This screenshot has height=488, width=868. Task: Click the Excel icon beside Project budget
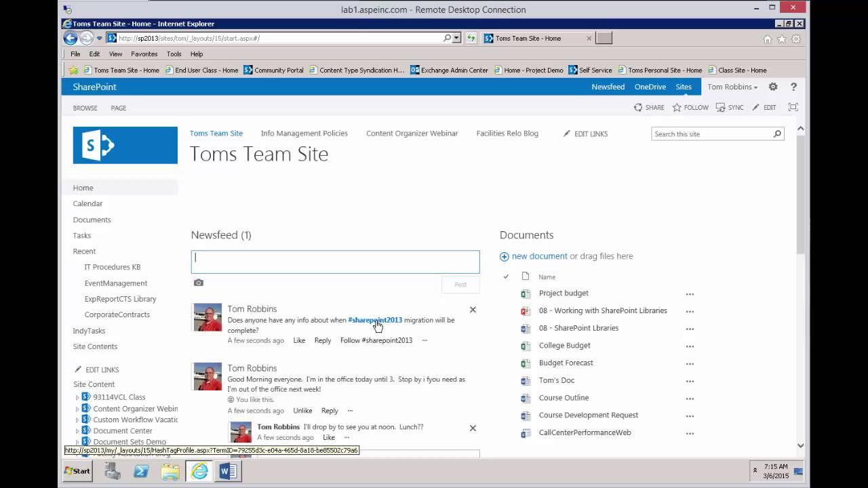click(526, 293)
